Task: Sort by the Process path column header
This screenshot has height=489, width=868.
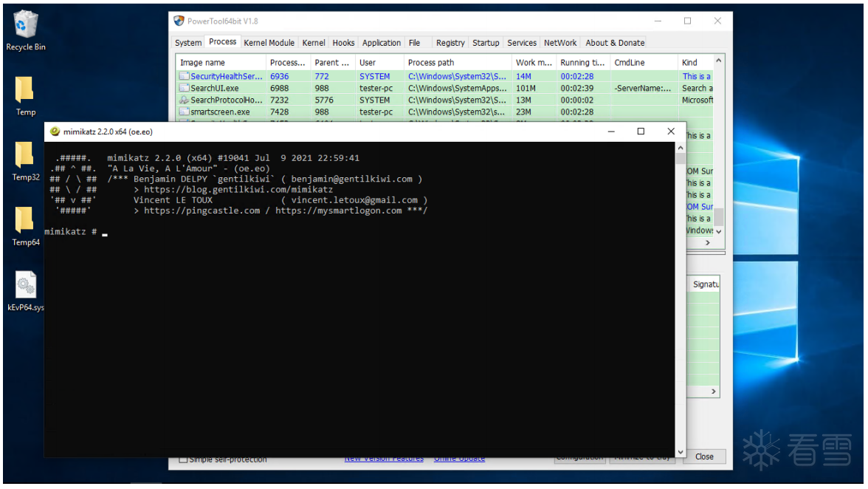Action: point(458,63)
